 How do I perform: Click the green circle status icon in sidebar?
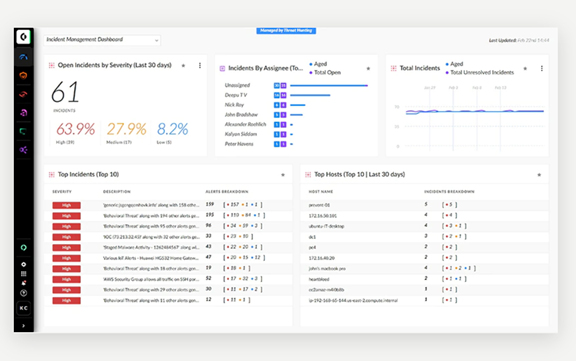(x=24, y=248)
